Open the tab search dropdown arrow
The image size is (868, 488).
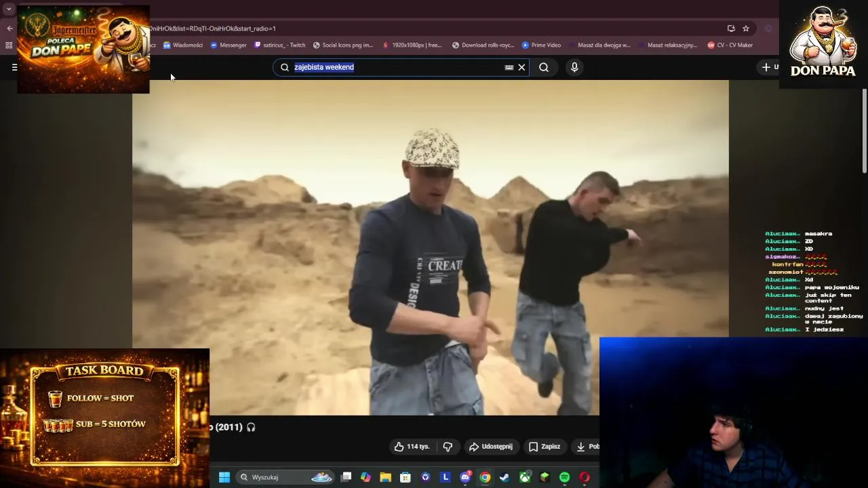(9, 9)
